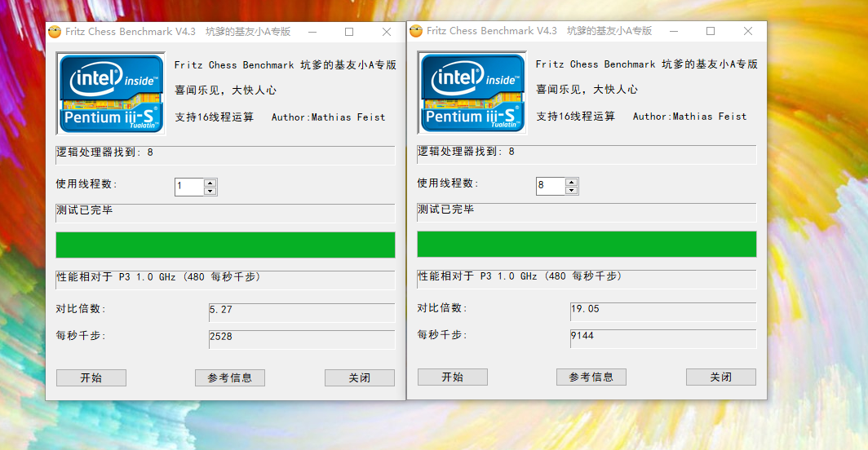868x450 pixels.
Task: Click 每秒千步 label in left window
Action: click(80, 335)
